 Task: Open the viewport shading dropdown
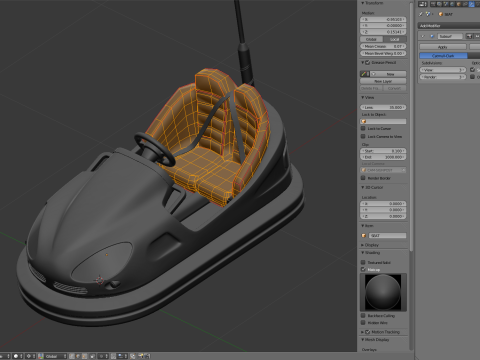pyautogui.click(x=17, y=356)
